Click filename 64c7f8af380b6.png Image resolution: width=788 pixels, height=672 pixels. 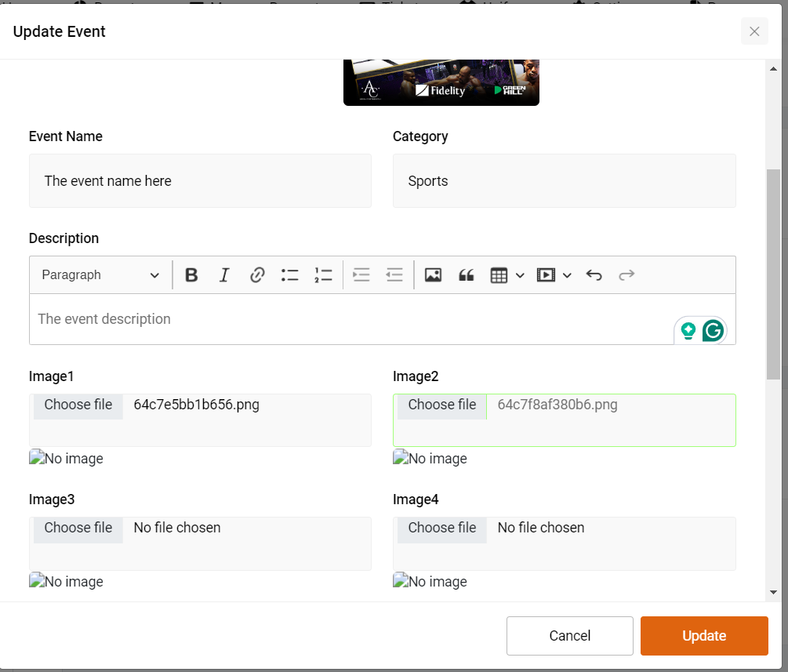tap(557, 405)
